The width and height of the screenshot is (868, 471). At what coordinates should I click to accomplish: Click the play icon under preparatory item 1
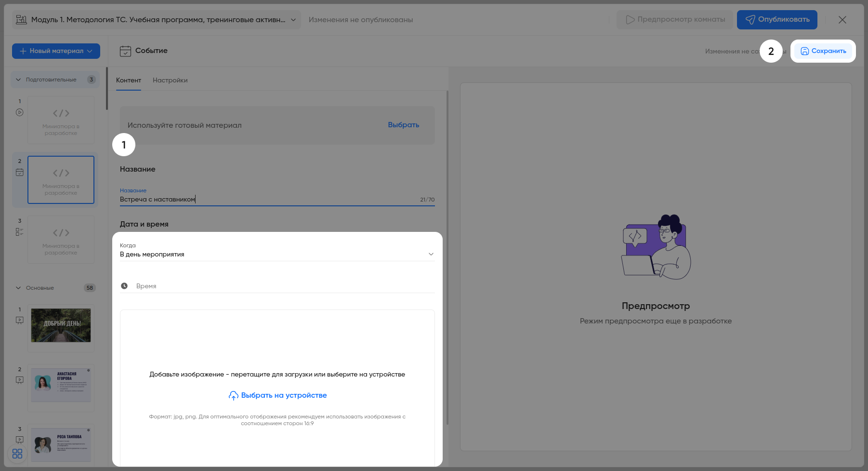coord(19,112)
